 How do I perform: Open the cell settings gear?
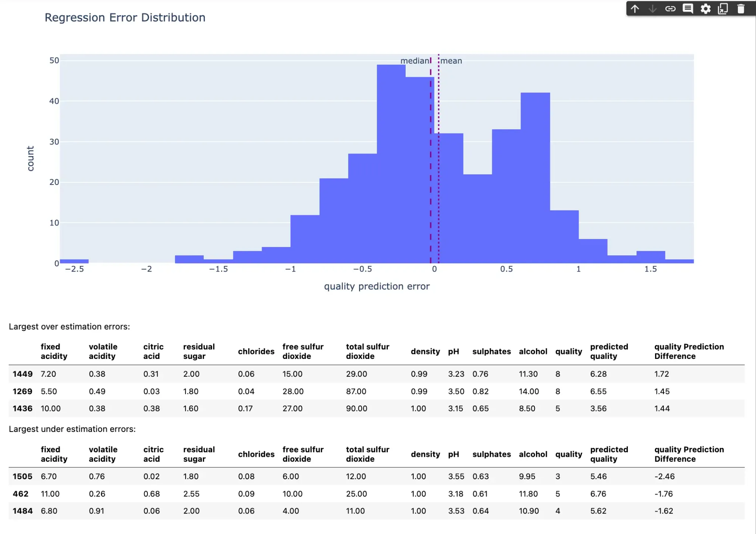click(705, 9)
